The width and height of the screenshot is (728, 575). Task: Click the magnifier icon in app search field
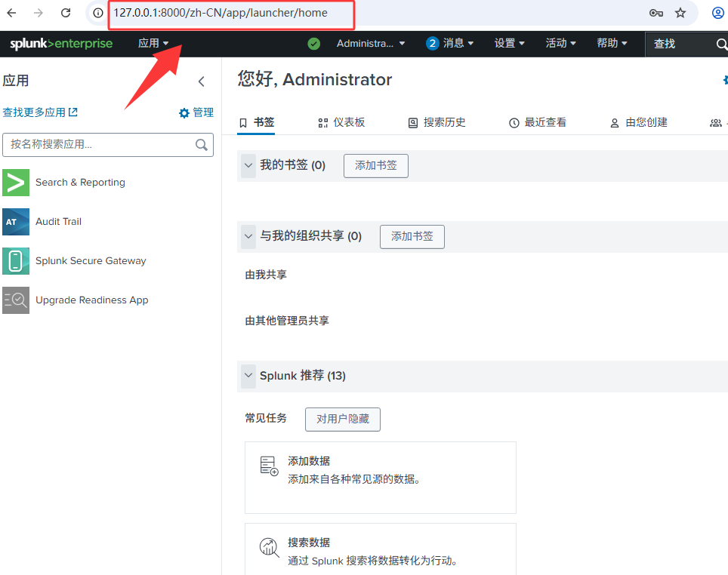[202, 145]
